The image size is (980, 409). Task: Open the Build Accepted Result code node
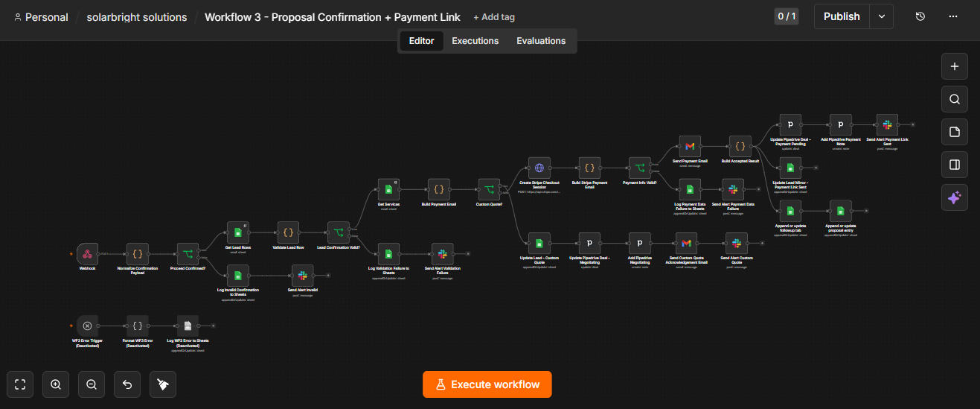pyautogui.click(x=740, y=146)
